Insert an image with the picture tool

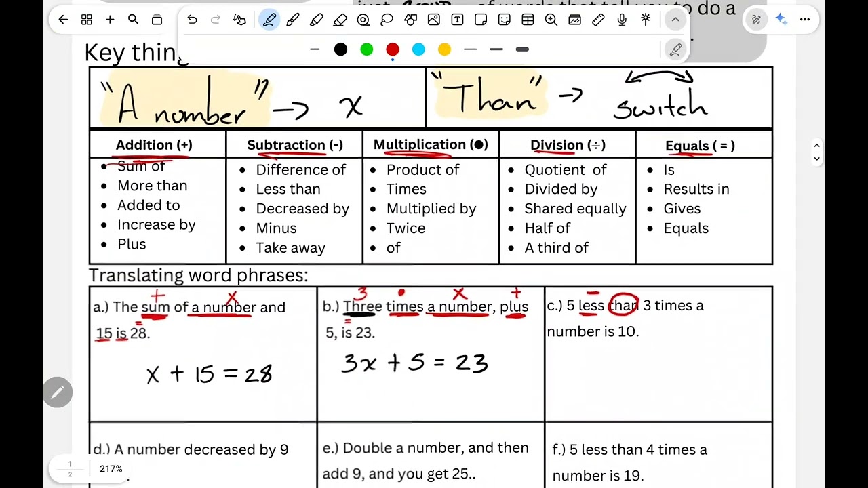pyautogui.click(x=434, y=20)
